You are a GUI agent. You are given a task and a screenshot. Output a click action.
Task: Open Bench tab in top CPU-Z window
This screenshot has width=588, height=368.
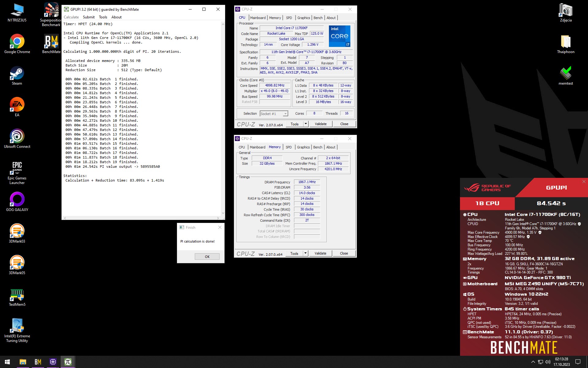click(x=318, y=18)
